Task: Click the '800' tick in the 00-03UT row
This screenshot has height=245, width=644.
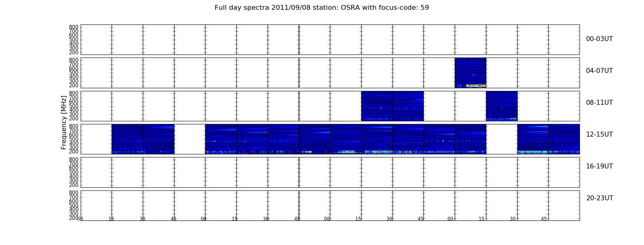Action: coord(74,27)
